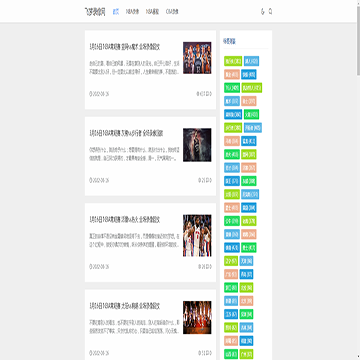360x360 pixels.
Task: Click the sidebar tag list heading
Action: [x=229, y=41]
